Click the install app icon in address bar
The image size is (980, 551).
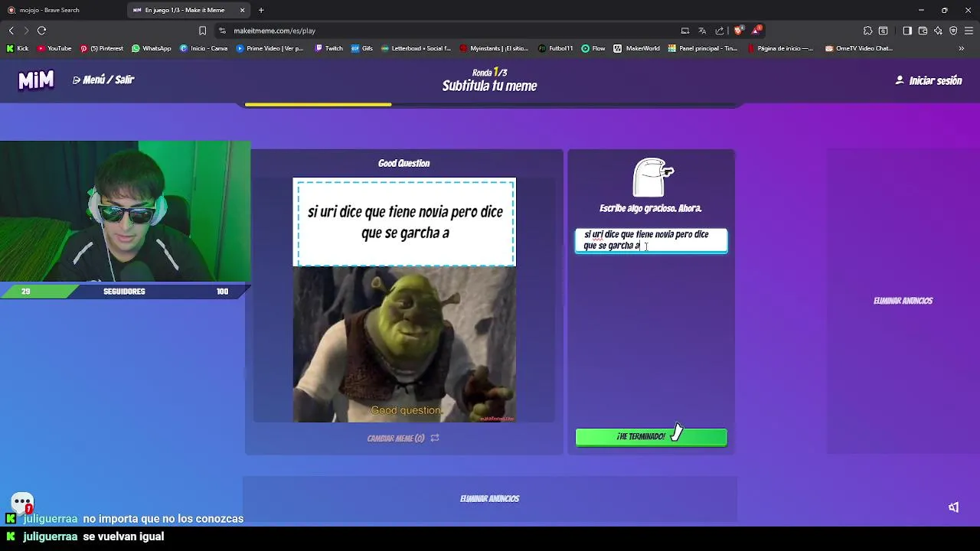tap(685, 31)
